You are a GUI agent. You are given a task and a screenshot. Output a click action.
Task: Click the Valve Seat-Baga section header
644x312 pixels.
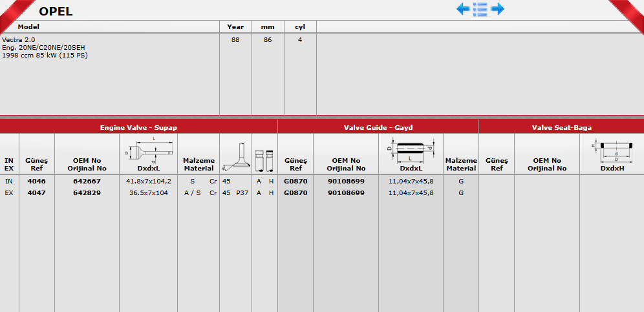point(561,127)
